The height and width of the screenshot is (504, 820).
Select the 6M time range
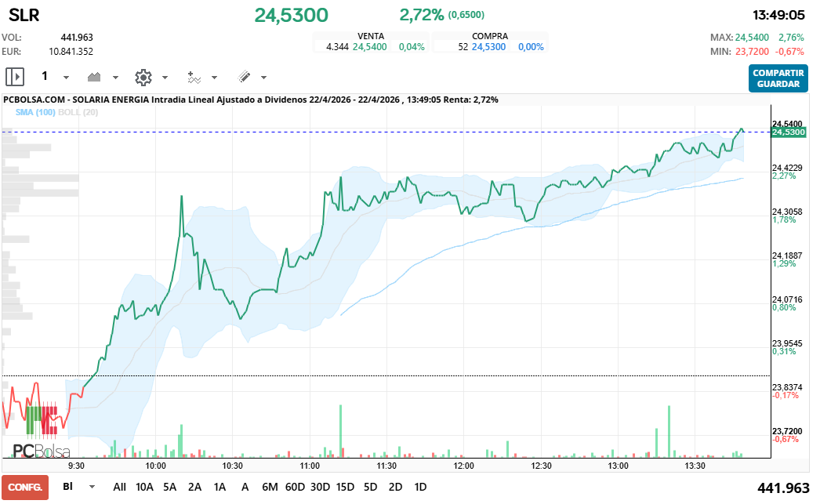[x=270, y=487]
